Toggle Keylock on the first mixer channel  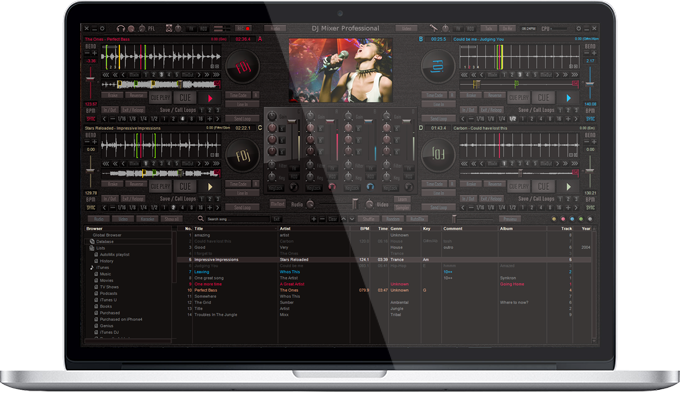(275, 188)
